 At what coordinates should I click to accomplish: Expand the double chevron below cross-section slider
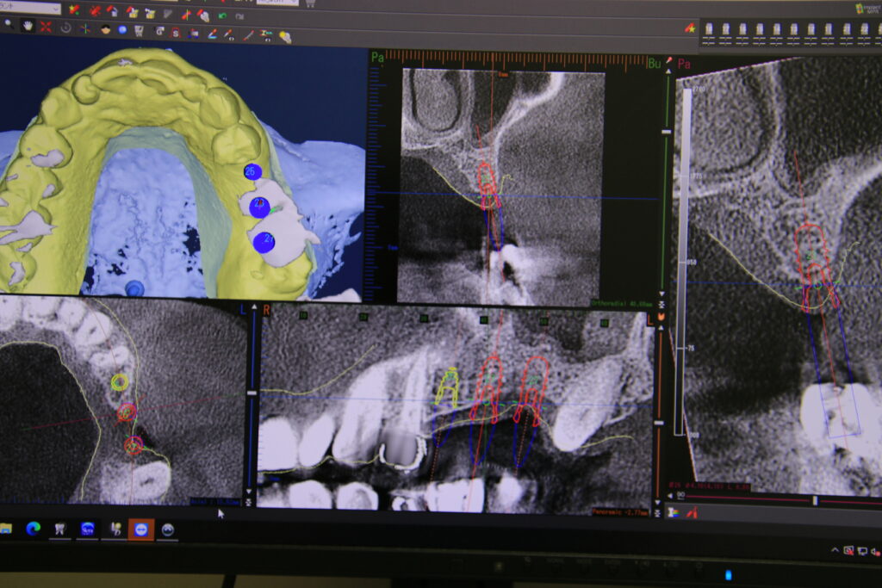click(x=661, y=304)
